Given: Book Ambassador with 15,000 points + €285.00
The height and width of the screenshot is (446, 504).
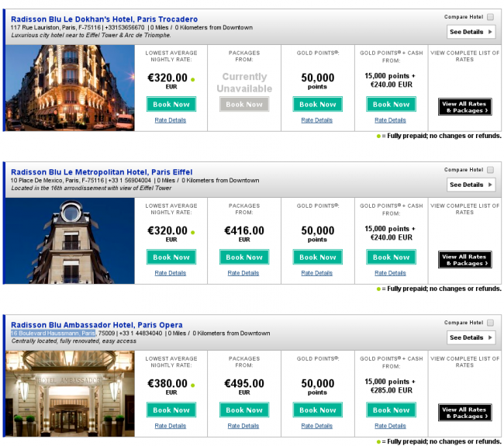Looking at the screenshot, I should 391,410.
